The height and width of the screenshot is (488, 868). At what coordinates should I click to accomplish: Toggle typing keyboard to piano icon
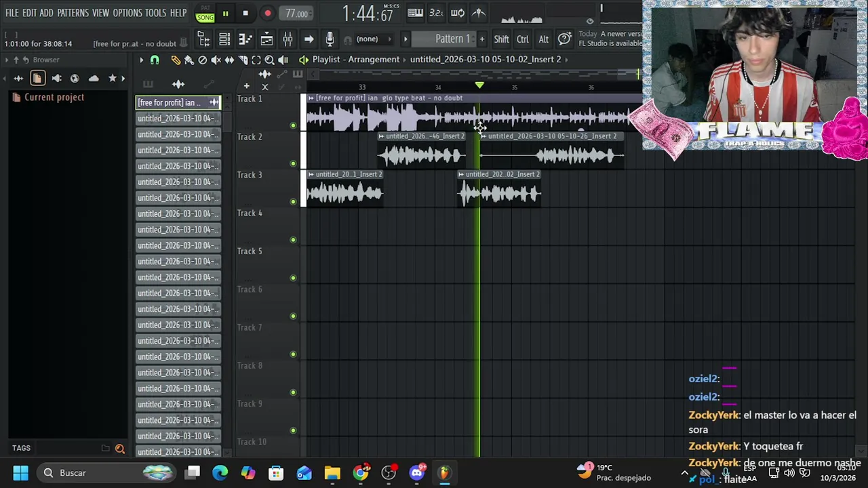pos(415,13)
